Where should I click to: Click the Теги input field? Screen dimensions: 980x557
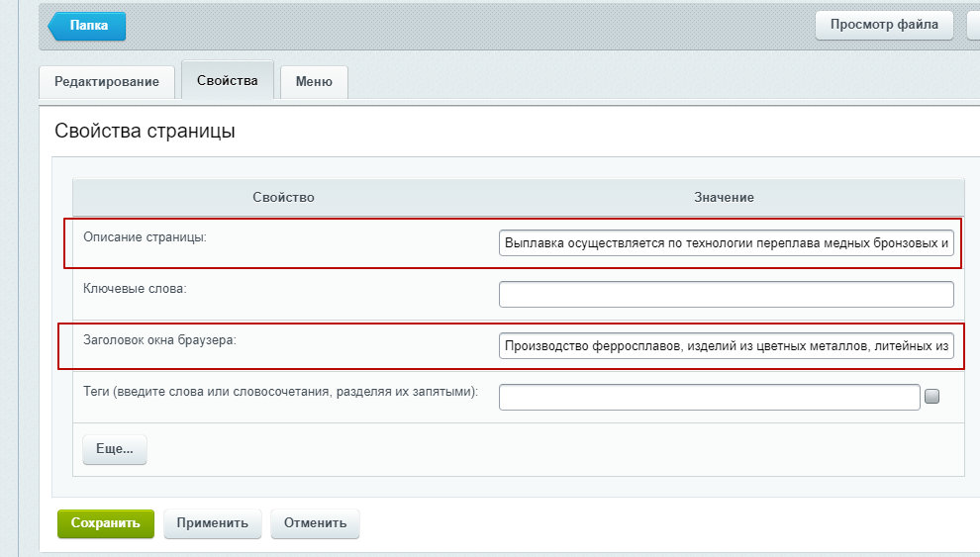(x=709, y=397)
